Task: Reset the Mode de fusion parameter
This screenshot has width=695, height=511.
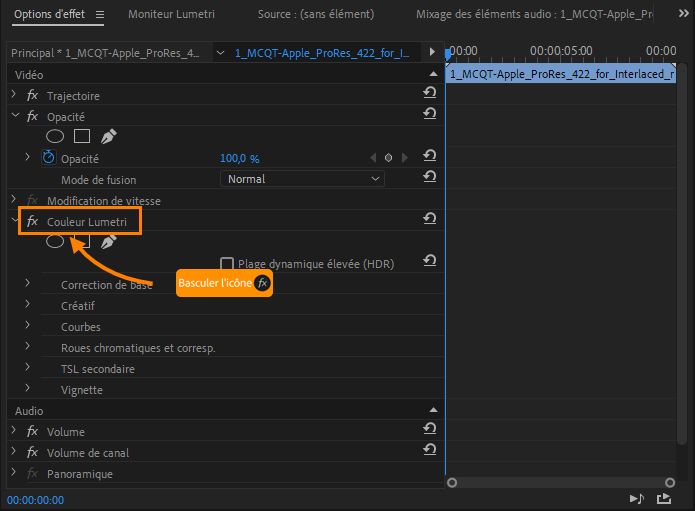Action: pyautogui.click(x=429, y=176)
